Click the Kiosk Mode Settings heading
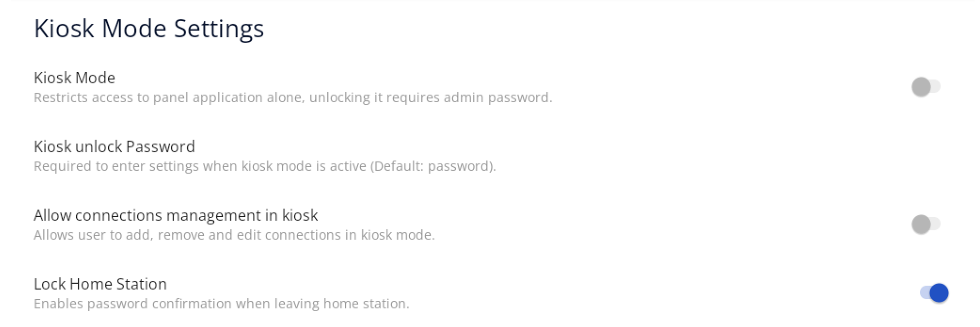 pos(149,29)
